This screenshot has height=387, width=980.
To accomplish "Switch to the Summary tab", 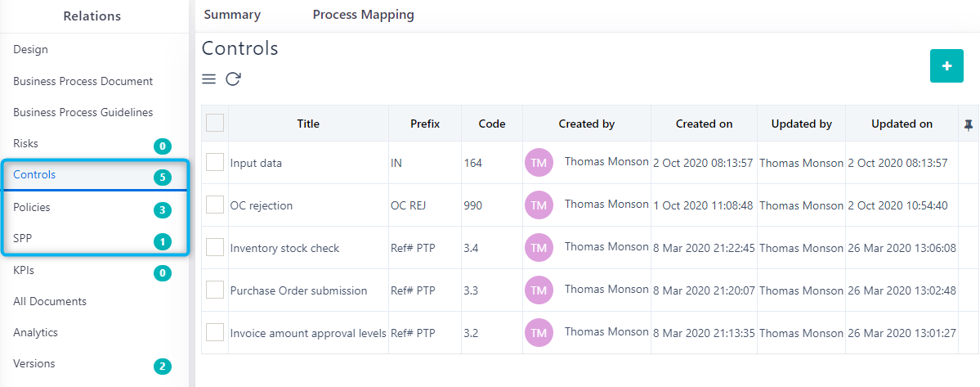I will pos(232,15).
